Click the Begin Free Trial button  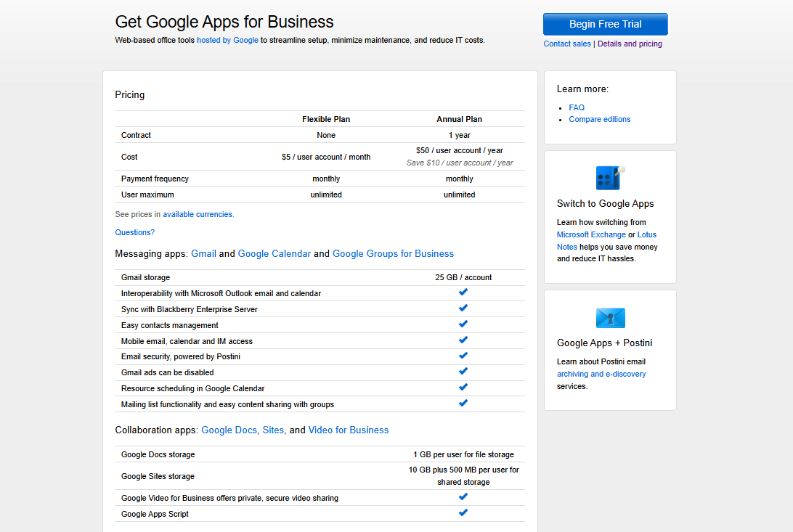[606, 24]
